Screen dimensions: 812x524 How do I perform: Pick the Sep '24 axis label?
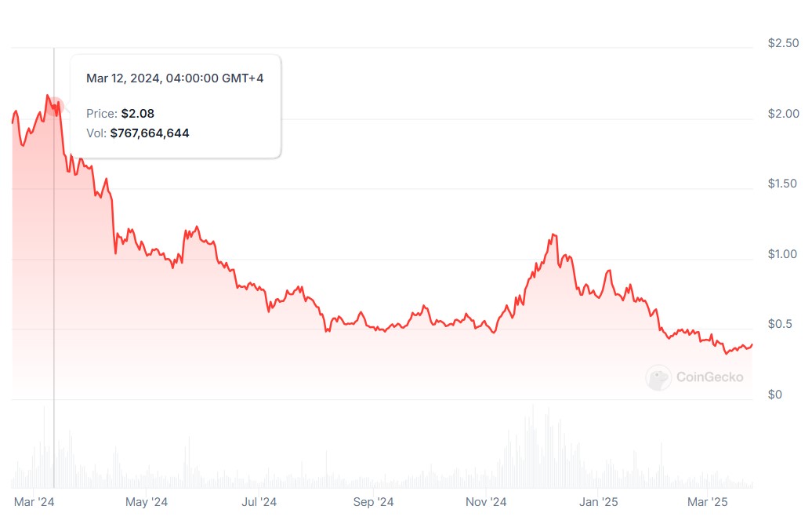click(374, 501)
